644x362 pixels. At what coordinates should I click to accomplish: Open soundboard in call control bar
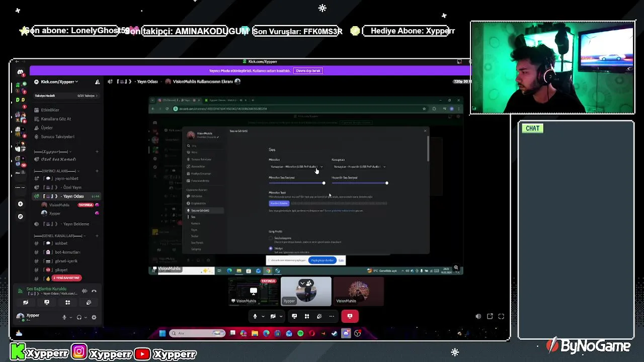coord(319,316)
